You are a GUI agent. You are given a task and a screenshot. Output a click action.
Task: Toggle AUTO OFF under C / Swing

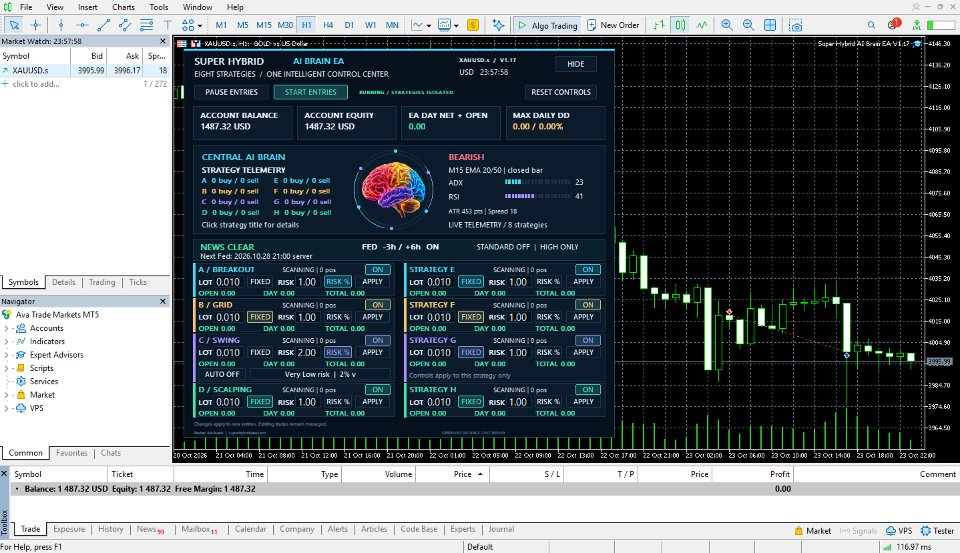(222, 374)
